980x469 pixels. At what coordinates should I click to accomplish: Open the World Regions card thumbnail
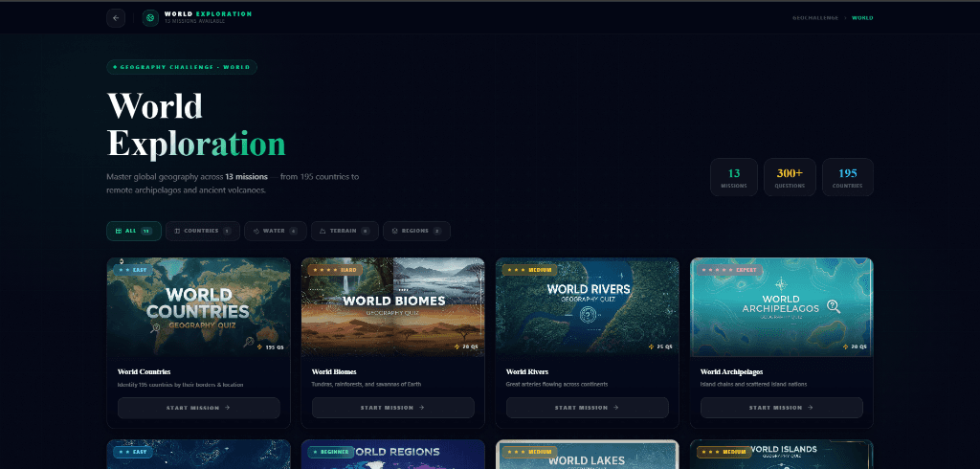[x=393, y=454]
